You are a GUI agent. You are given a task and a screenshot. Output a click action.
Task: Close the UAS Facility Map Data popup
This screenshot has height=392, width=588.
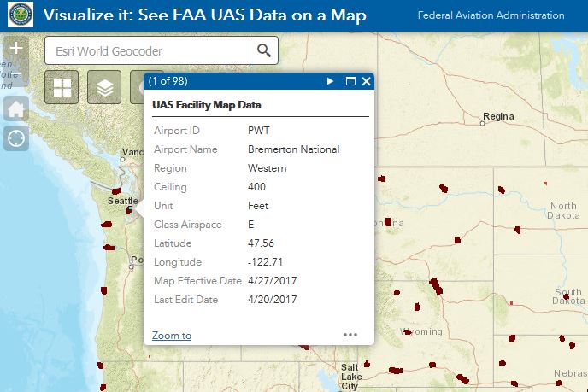point(366,81)
